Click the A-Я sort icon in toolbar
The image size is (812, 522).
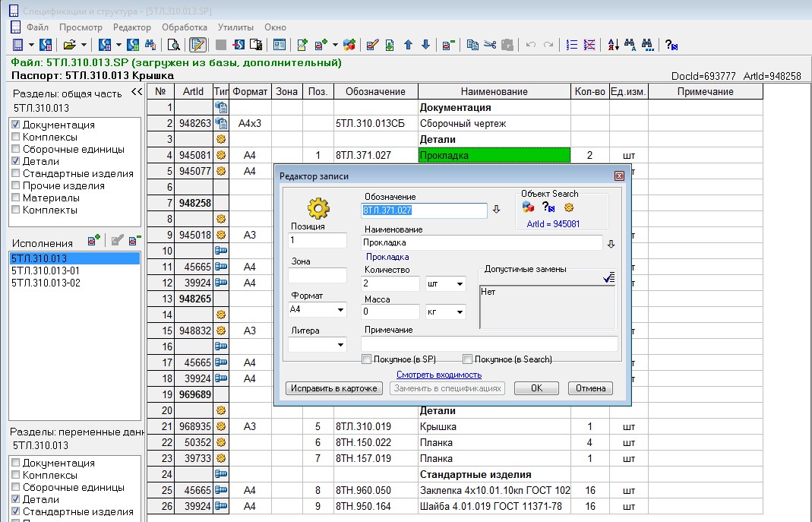[614, 45]
